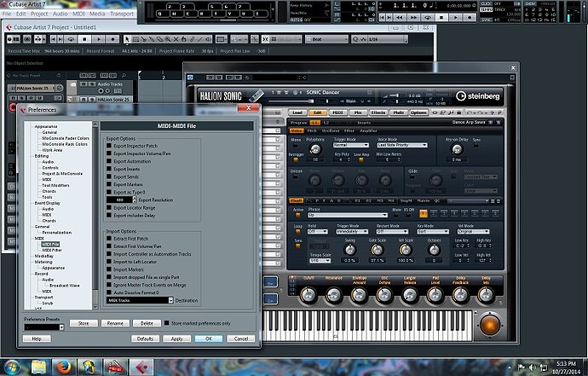
Task: Click Play on the transport panel
Action: click(x=455, y=18)
